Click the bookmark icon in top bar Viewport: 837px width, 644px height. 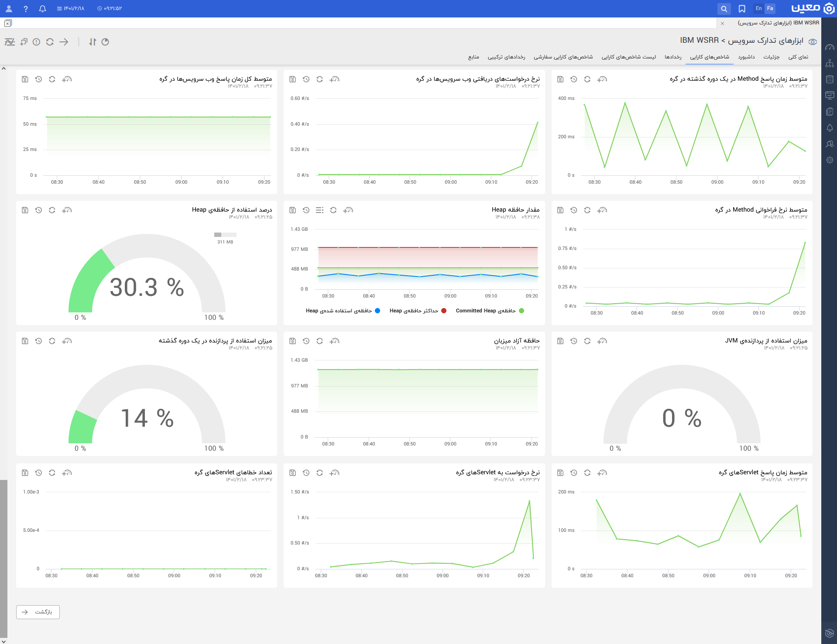click(742, 8)
